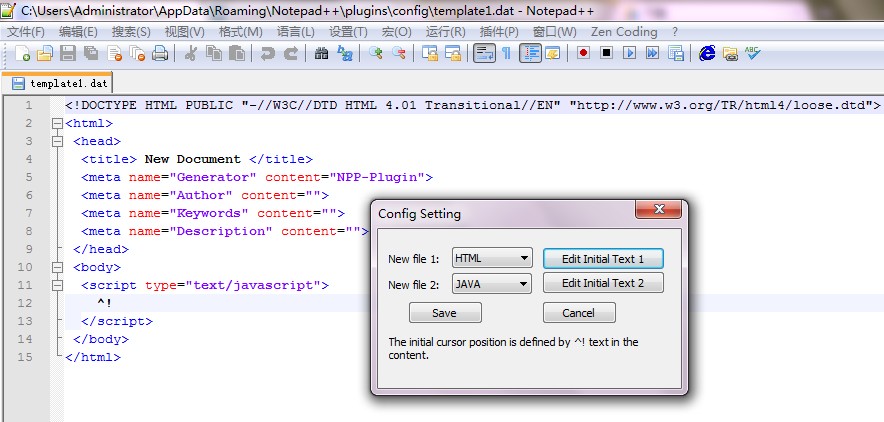The image size is (884, 422).
Task: Collapse the <body> fold on line 10
Action: tap(57, 267)
